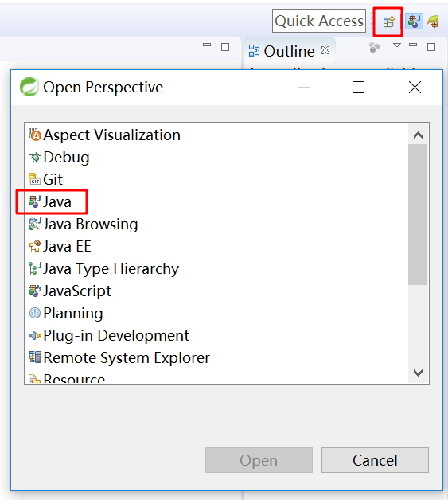This screenshot has width=448, height=500.
Task: Click the Open Perspective toolbar icon
Action: pos(388,21)
